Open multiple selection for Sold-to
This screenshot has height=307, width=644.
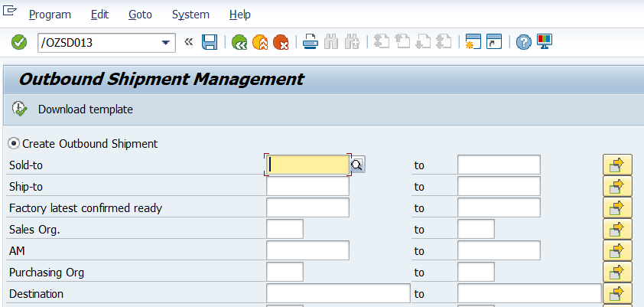tap(617, 165)
